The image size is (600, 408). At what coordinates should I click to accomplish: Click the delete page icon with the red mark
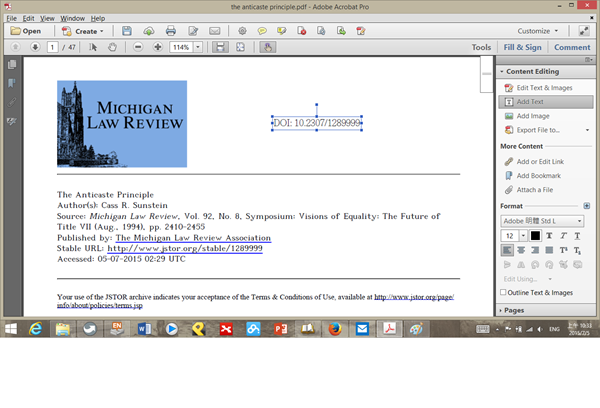coord(302,31)
